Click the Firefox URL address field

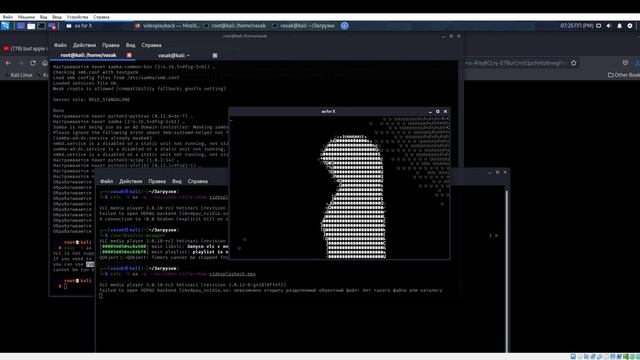coord(516,63)
